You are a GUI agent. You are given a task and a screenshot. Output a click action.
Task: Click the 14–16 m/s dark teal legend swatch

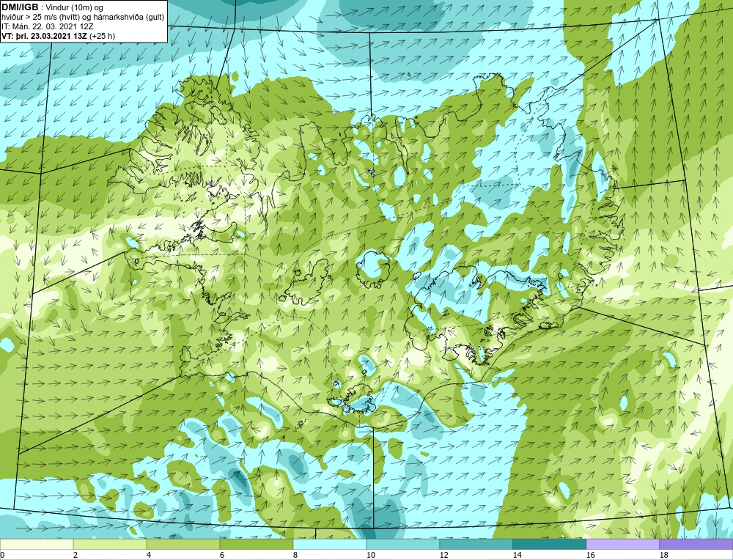click(549, 544)
